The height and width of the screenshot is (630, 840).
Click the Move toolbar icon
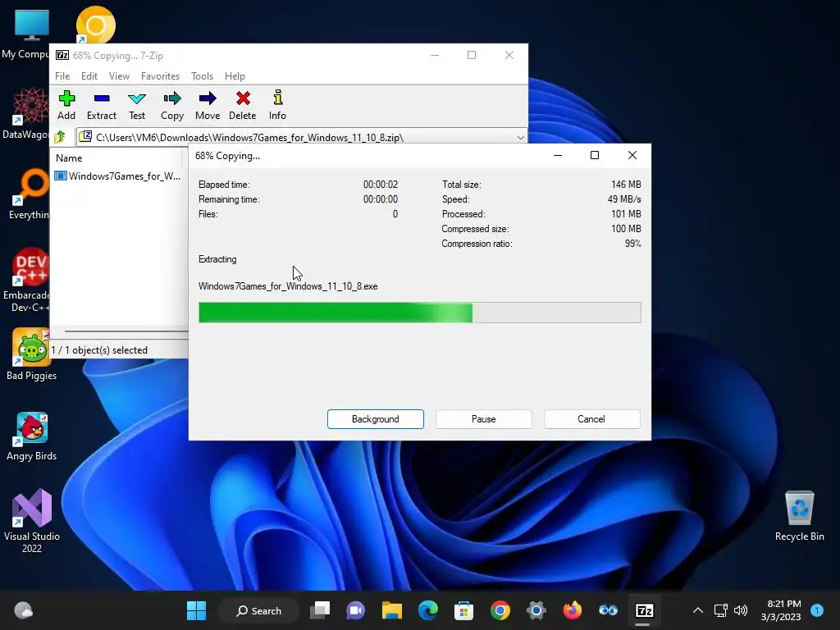click(x=208, y=105)
